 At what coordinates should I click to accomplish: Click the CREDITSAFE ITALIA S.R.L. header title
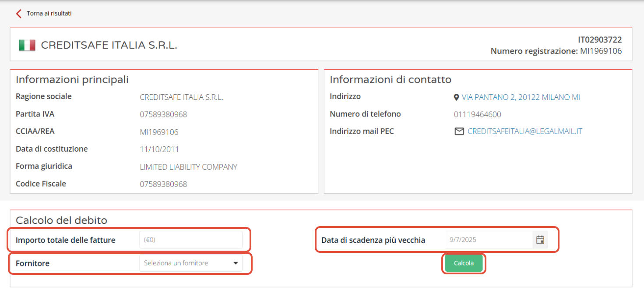(109, 45)
